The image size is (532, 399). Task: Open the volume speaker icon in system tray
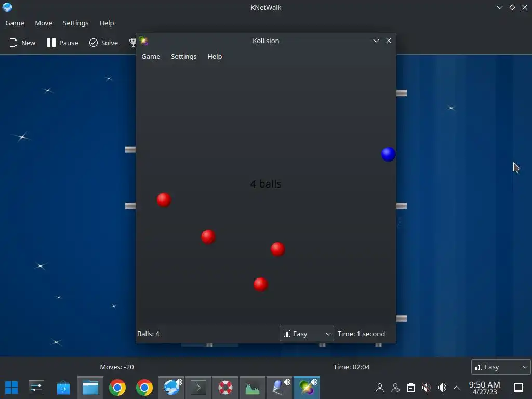(442, 388)
